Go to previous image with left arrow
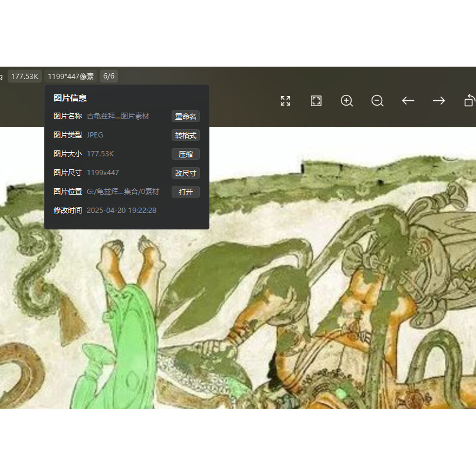 click(408, 101)
